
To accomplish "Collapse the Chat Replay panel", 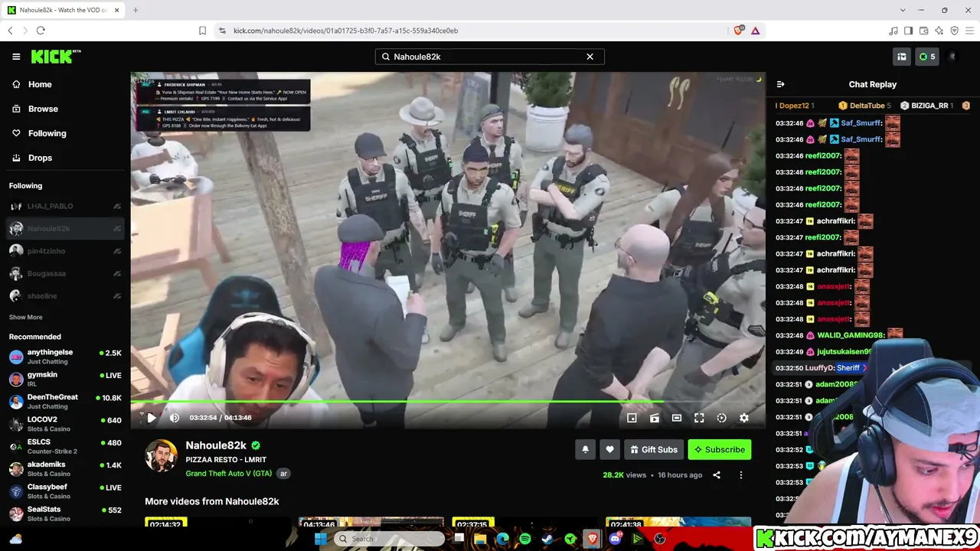I will (x=780, y=84).
